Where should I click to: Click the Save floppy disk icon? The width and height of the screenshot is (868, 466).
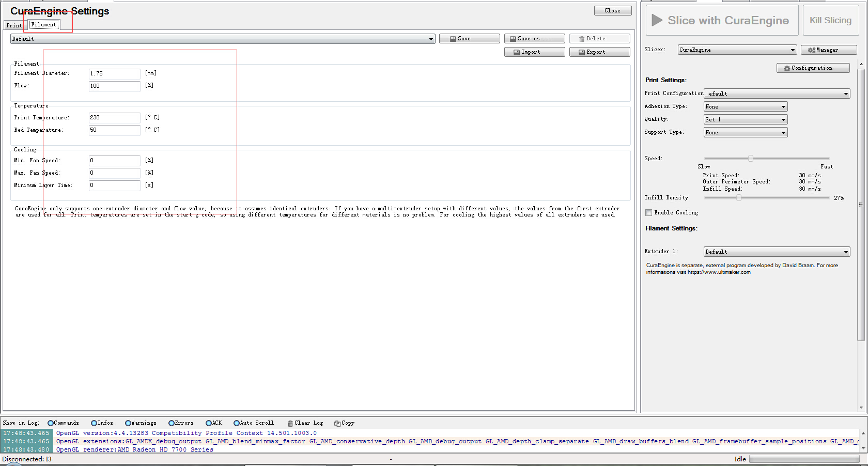click(453, 39)
